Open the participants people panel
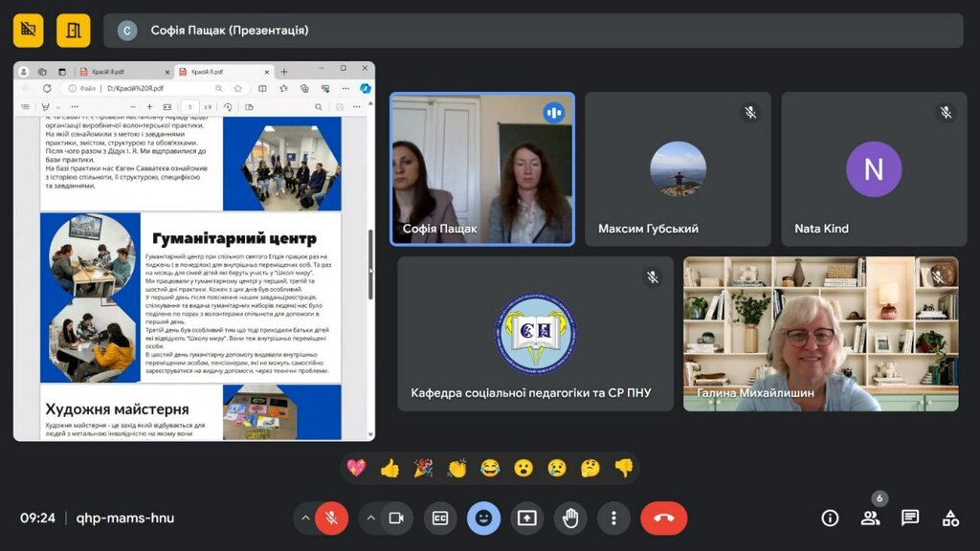 (870, 518)
